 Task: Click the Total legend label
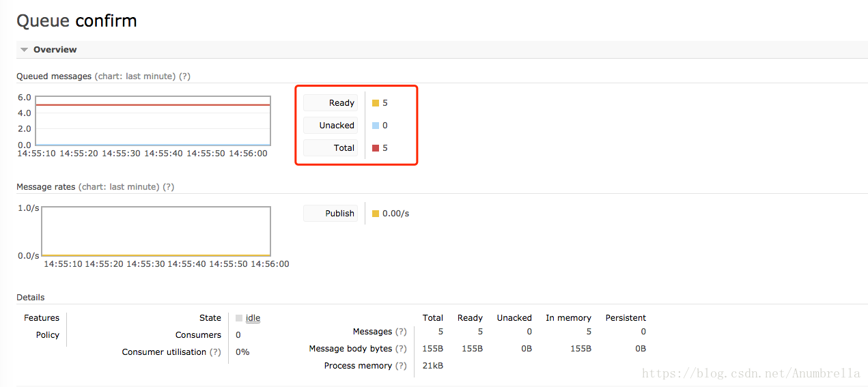331,148
